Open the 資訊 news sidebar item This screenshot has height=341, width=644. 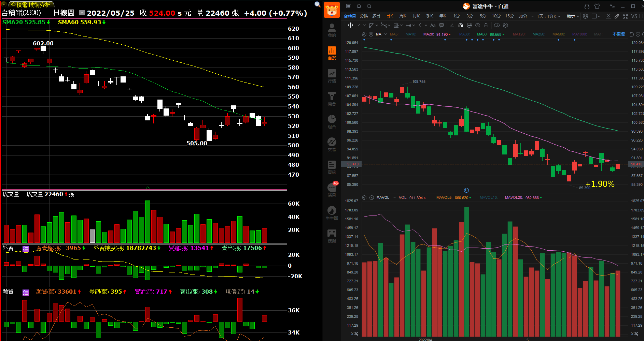click(332, 167)
